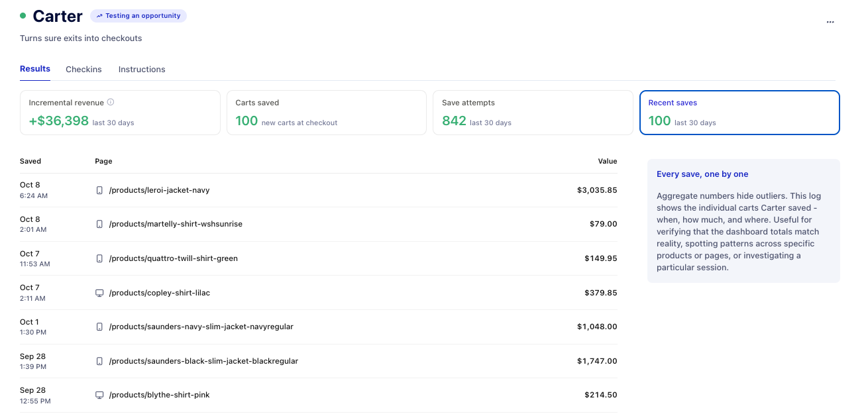The width and height of the screenshot is (868, 420).
Task: Click the Carter page title
Action: click(x=58, y=16)
